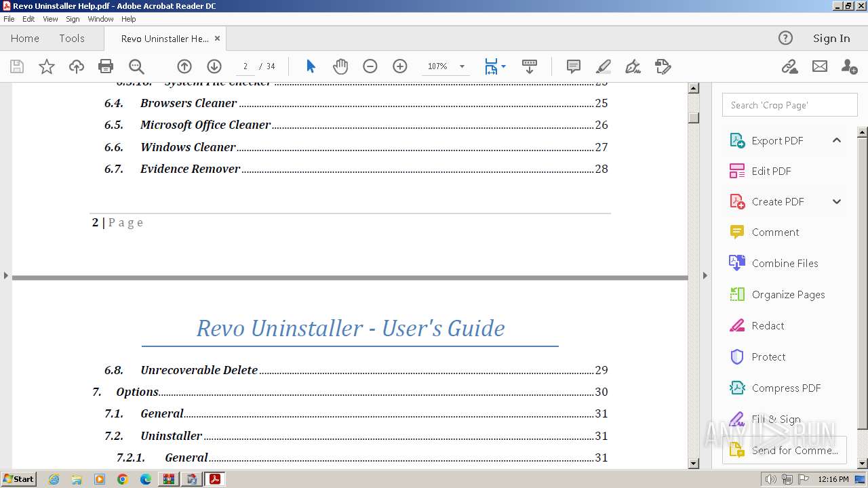This screenshot has height=488, width=868.
Task: Go to previous page with up arrow
Action: [184, 66]
